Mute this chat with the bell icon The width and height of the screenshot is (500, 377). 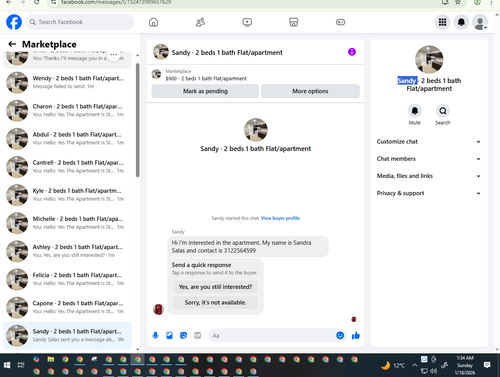coord(415,111)
